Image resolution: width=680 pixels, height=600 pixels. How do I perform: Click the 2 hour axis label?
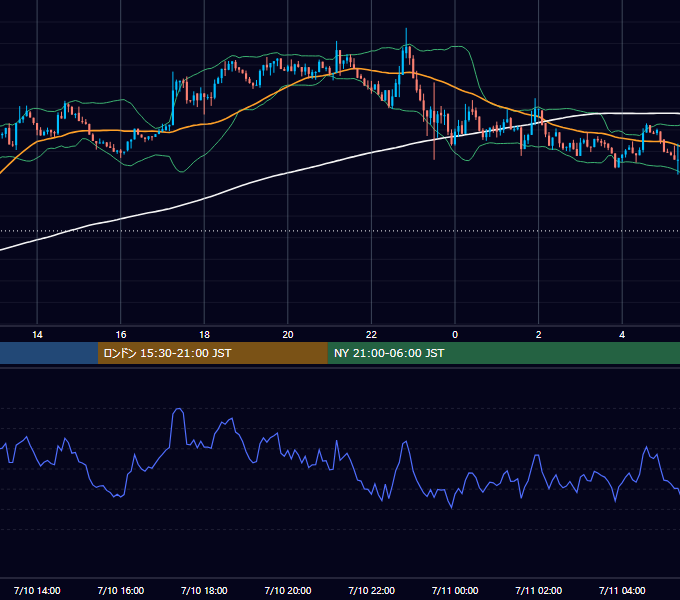[x=539, y=335]
